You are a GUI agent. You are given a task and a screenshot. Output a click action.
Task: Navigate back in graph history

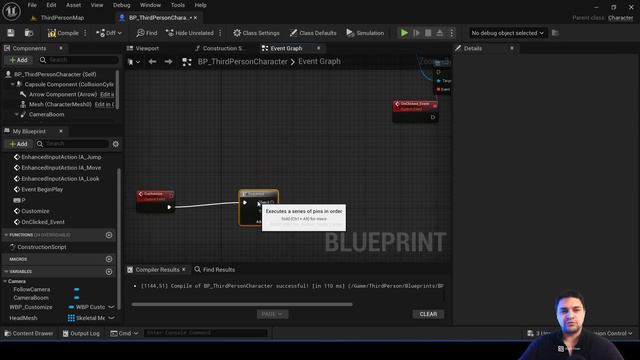[152, 62]
